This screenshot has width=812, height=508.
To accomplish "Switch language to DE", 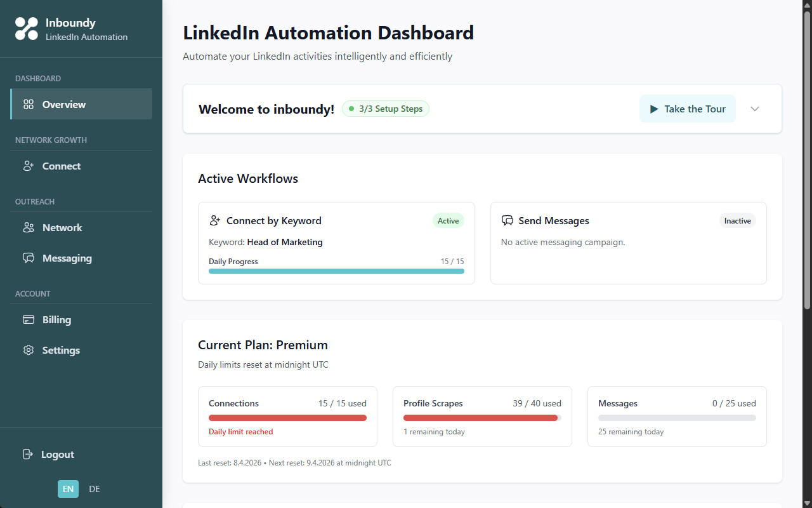I will (95, 489).
